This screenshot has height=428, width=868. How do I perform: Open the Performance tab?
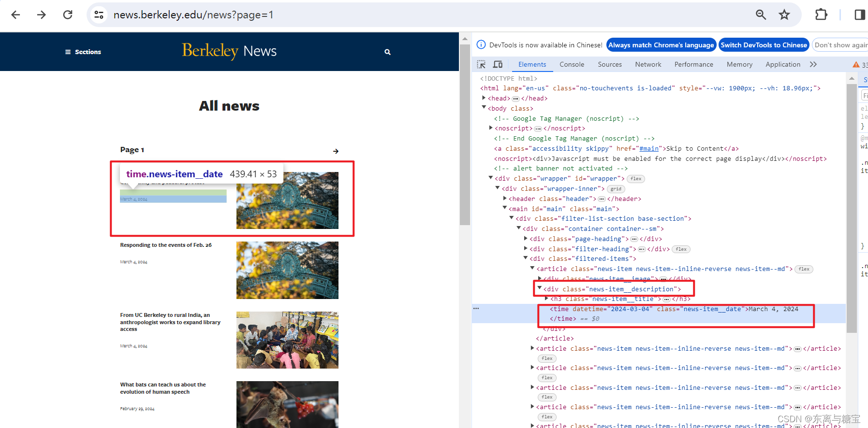pyautogui.click(x=693, y=64)
